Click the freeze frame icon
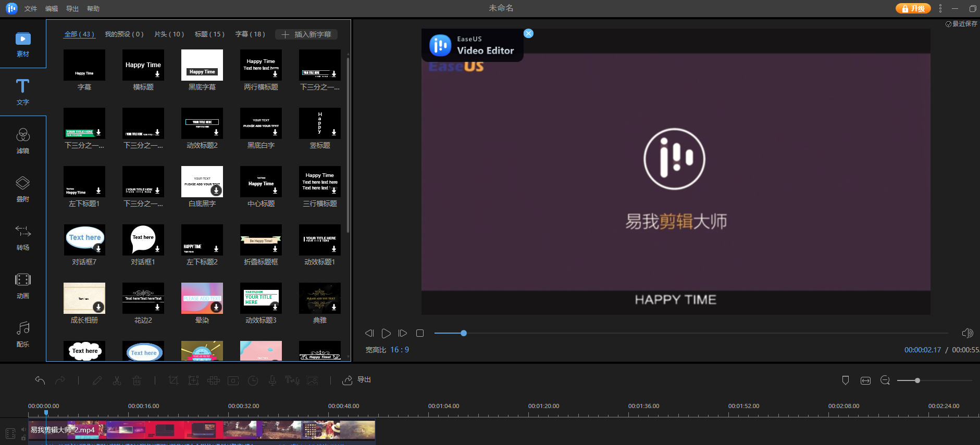 pos(233,380)
